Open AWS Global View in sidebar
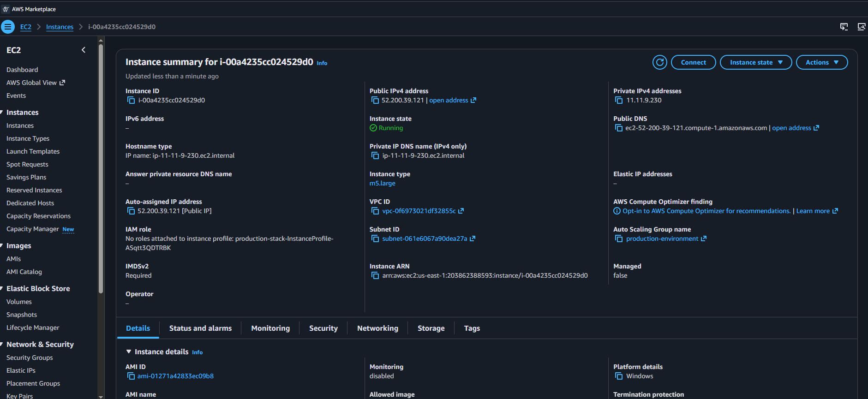The width and height of the screenshot is (868, 399). [36, 83]
